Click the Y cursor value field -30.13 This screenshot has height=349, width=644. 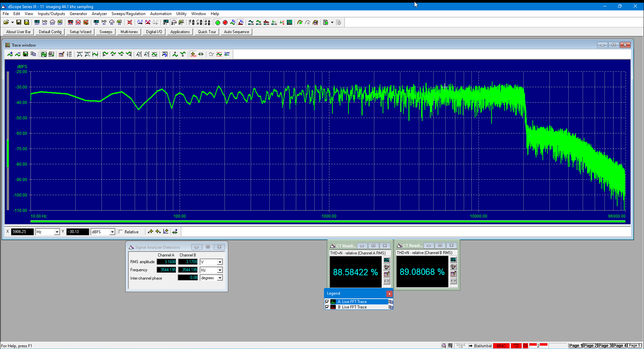[78, 232]
